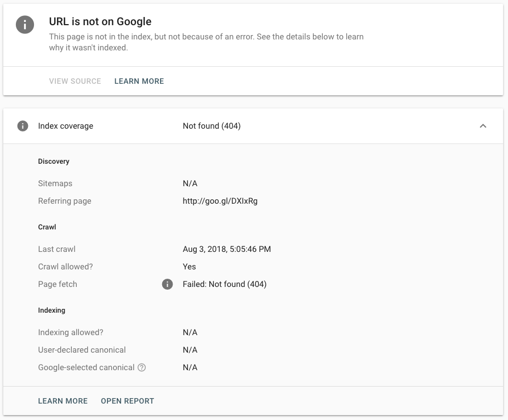Click OPEN REPORT at the bottom
The height and width of the screenshot is (420, 508).
(127, 401)
